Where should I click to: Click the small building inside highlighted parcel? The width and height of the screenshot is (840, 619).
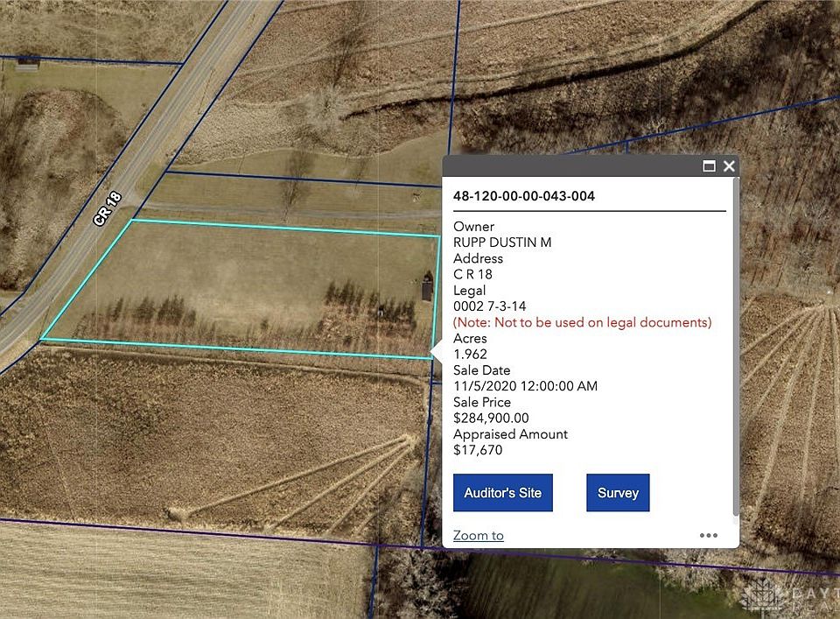point(427,288)
